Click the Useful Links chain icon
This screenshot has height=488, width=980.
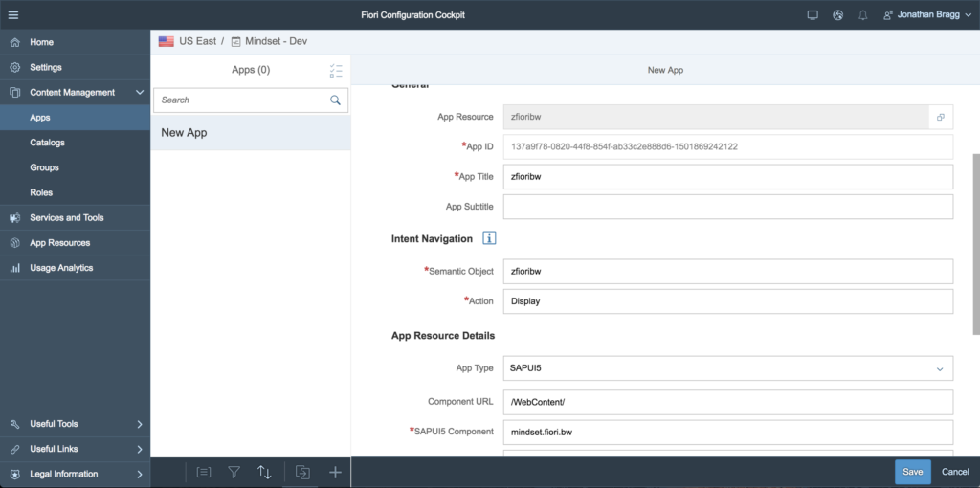[15, 450]
